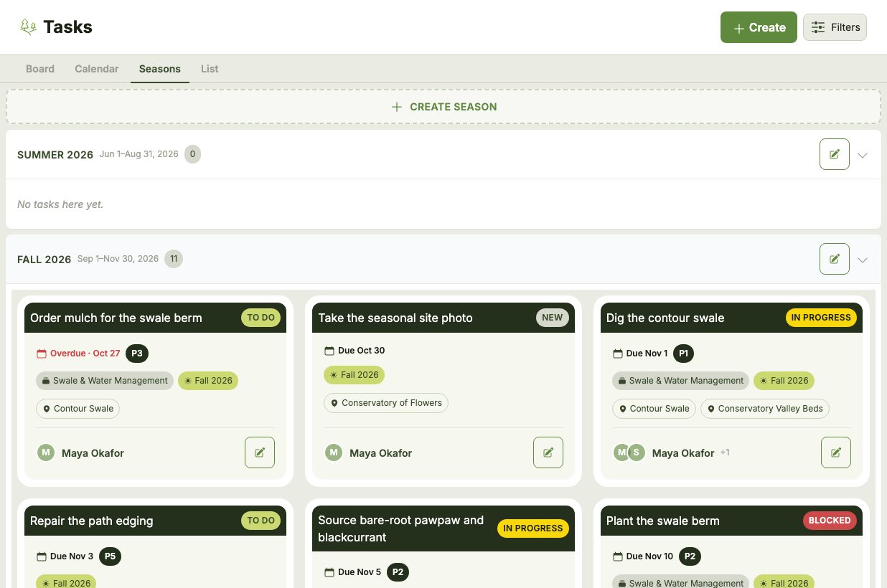
Task: Switch to the Calendar tab
Action: pyautogui.click(x=97, y=69)
